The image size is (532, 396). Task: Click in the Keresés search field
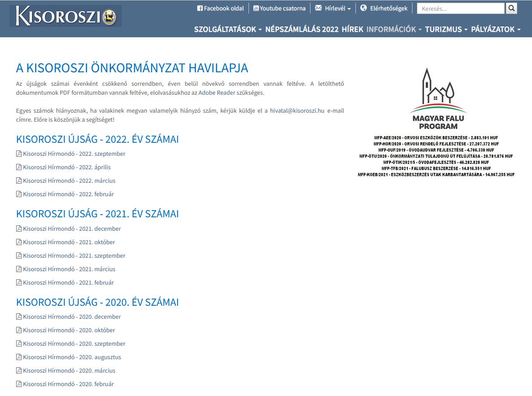(461, 9)
